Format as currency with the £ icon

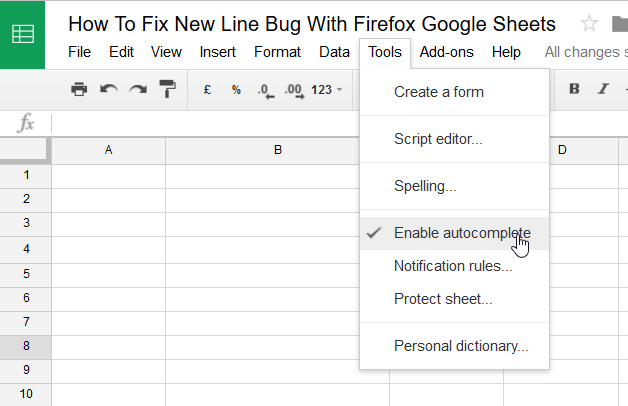point(207,89)
